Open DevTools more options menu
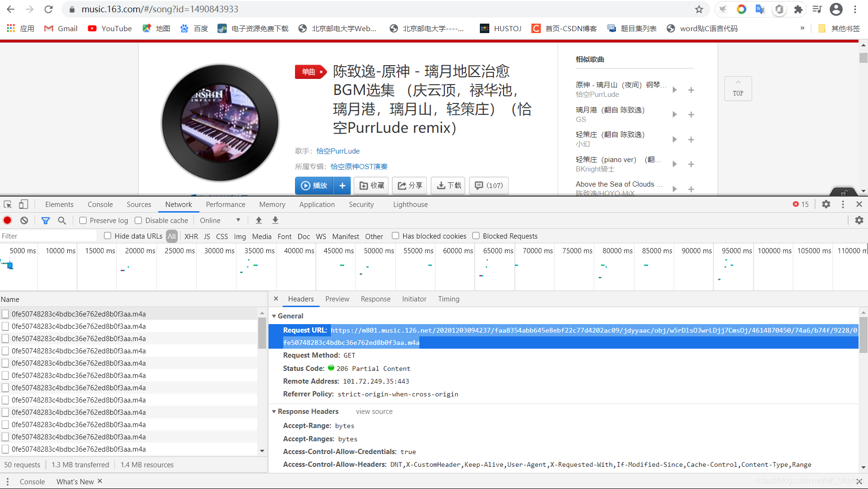Viewport: 868px width, 489px height. 842,204
